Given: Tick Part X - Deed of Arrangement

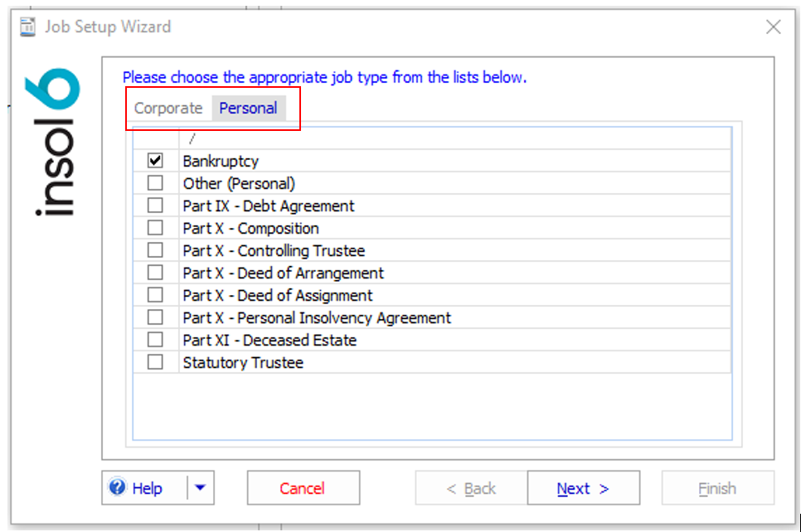Looking at the screenshot, I should click(x=155, y=273).
